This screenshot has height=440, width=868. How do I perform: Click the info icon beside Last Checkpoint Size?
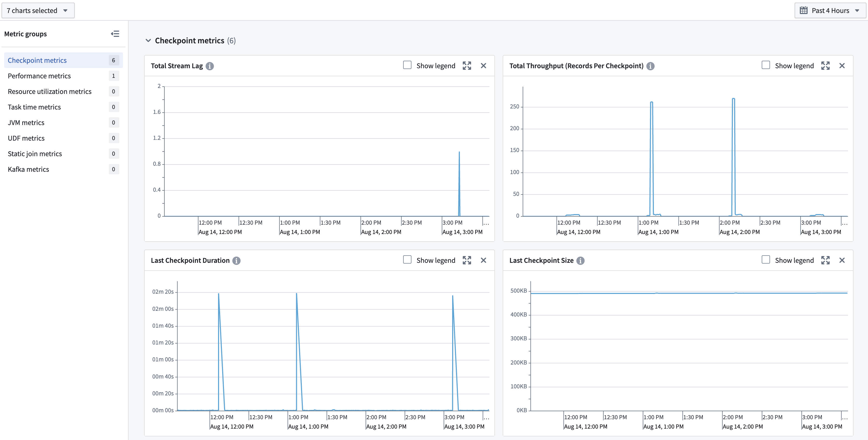pos(580,260)
